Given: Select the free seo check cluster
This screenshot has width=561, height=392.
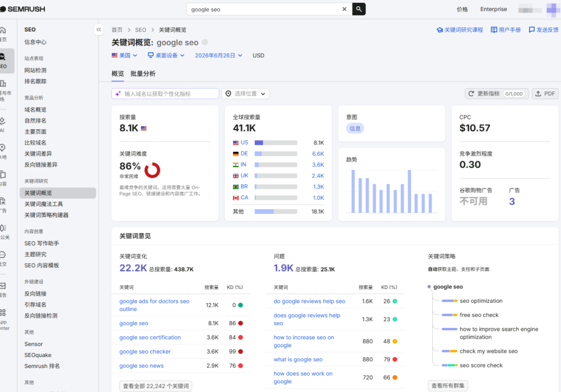Looking at the screenshot, I should click(479, 315).
